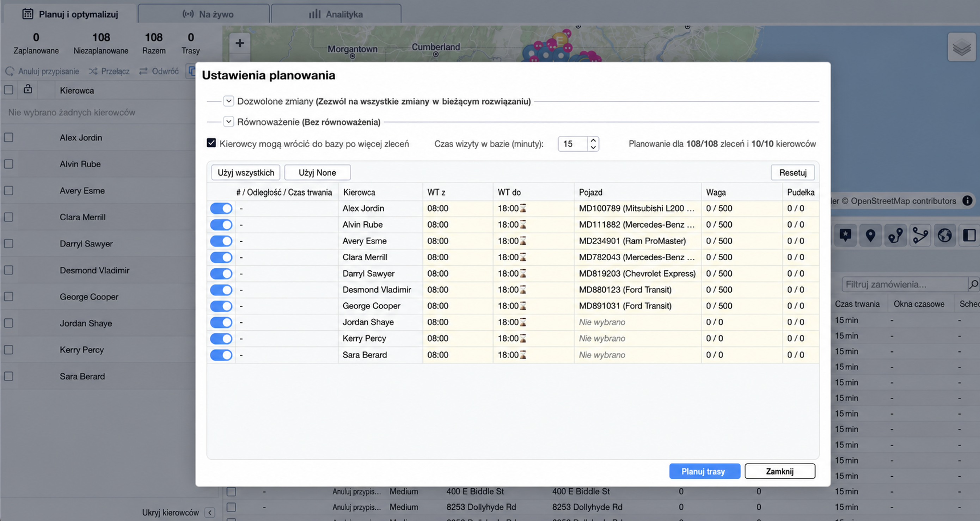The width and height of the screenshot is (980, 521).
Task: Click Anuluj przypisanie in toolbar
Action: click(x=42, y=71)
